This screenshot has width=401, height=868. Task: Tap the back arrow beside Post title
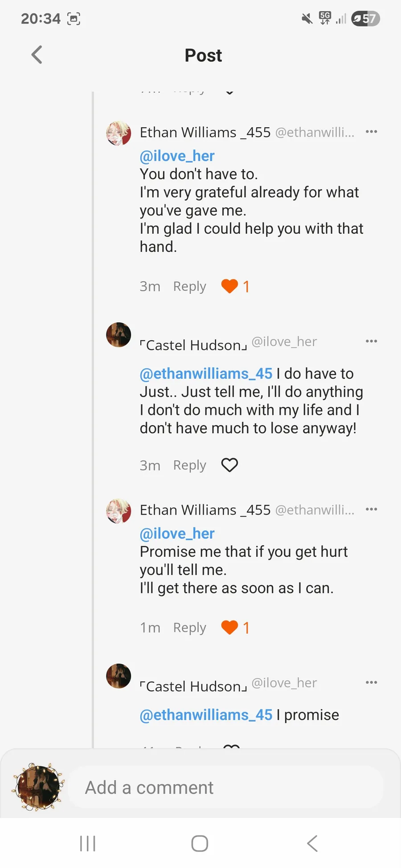click(x=37, y=55)
